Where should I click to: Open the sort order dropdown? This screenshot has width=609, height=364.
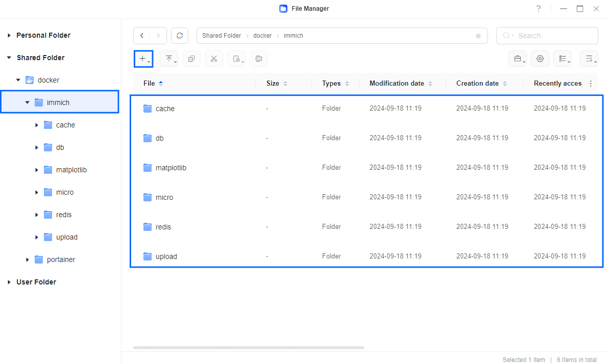[589, 59]
